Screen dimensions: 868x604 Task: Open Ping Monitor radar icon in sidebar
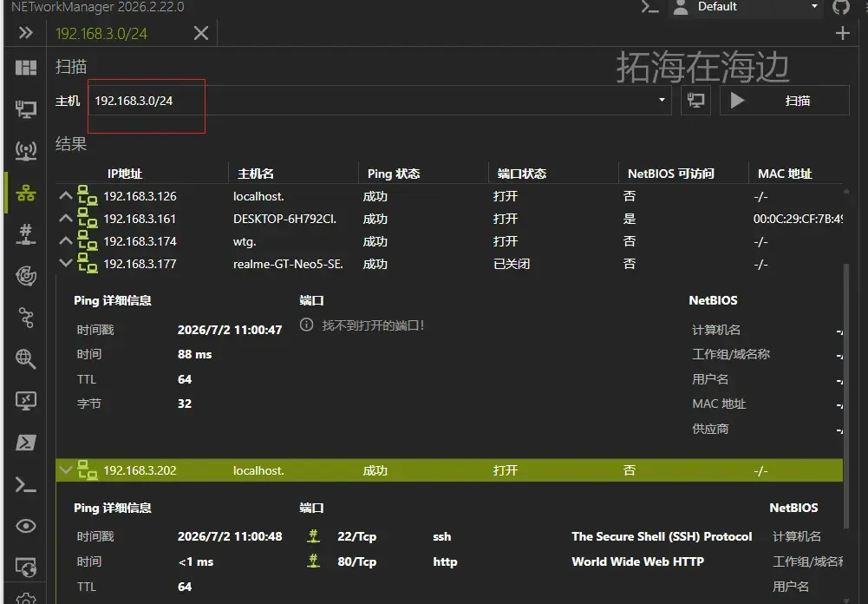25,275
